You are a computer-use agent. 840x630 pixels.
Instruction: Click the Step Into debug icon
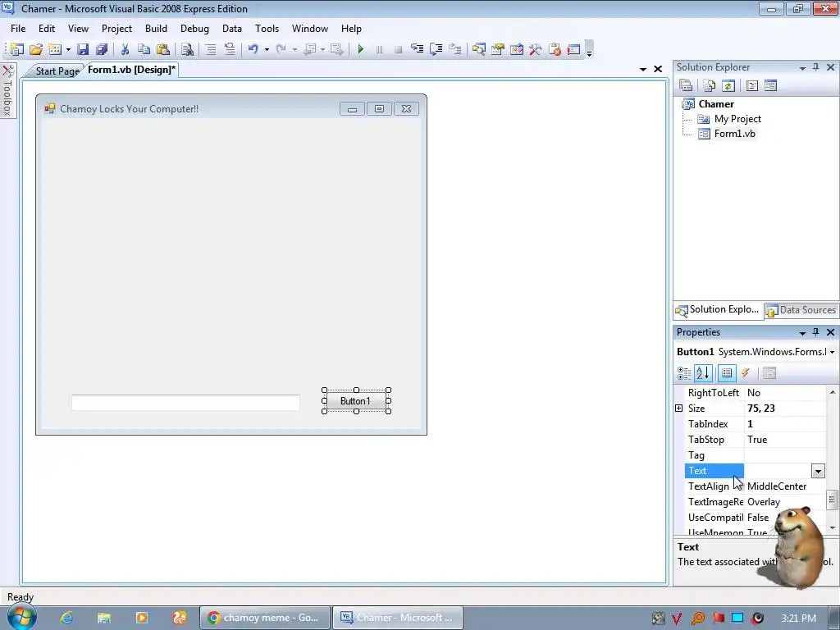click(x=418, y=49)
